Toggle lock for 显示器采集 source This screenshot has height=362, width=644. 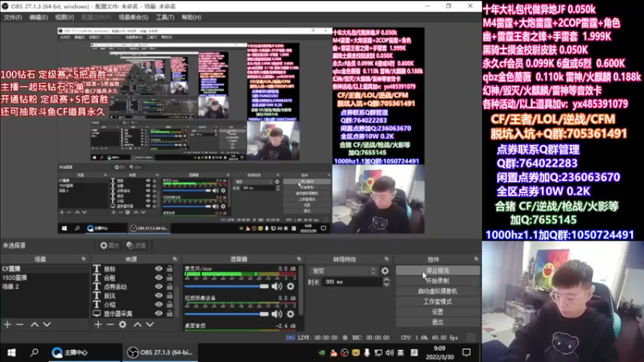pyautogui.click(x=169, y=314)
